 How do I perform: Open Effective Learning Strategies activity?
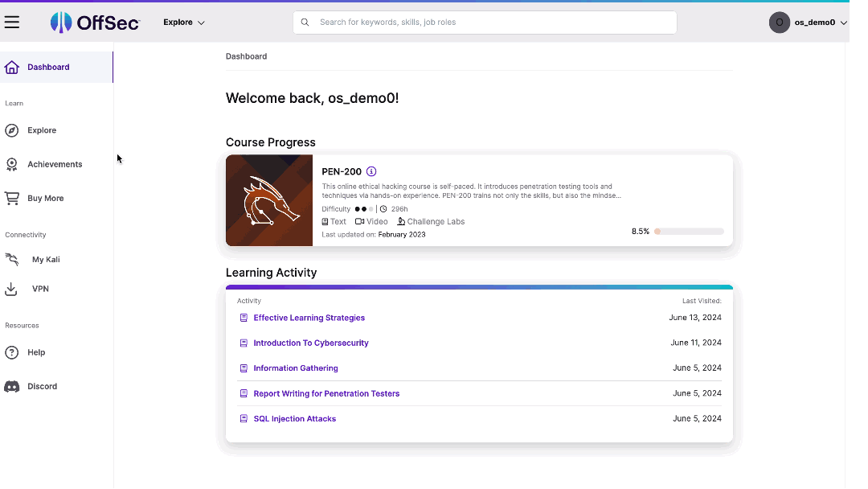309,318
